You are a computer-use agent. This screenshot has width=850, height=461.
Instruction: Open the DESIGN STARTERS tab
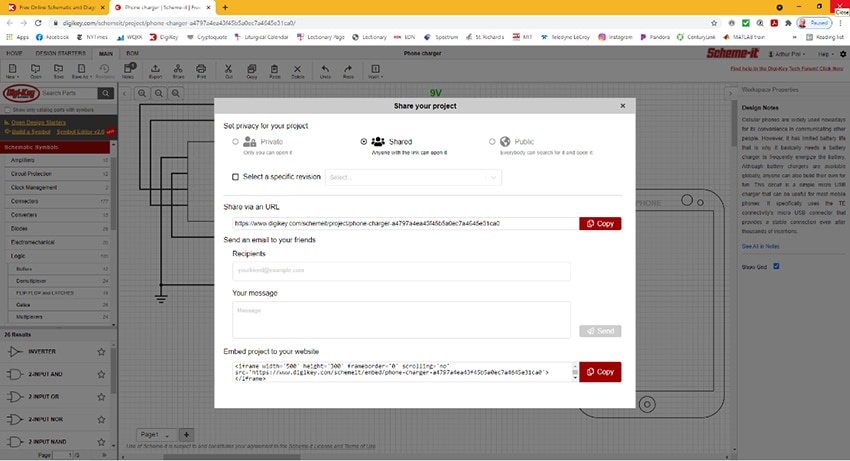60,54
